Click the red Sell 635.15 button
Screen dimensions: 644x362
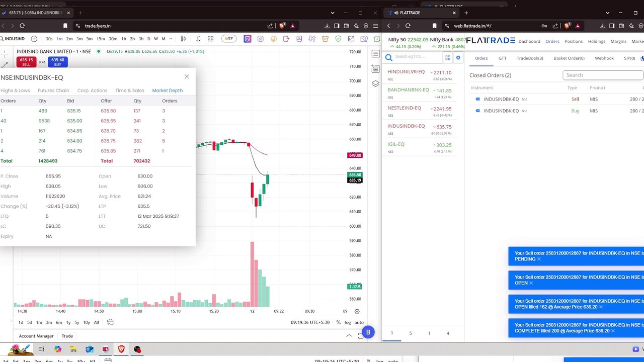point(26,62)
